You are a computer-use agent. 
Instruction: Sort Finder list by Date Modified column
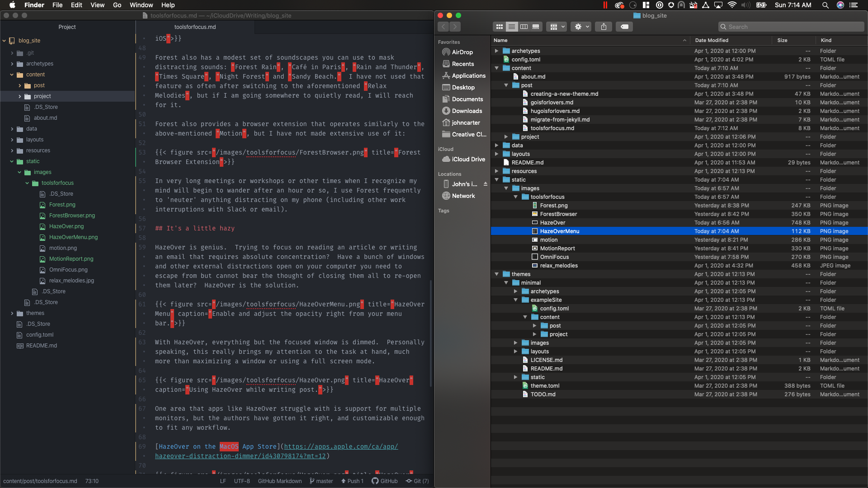pos(712,40)
